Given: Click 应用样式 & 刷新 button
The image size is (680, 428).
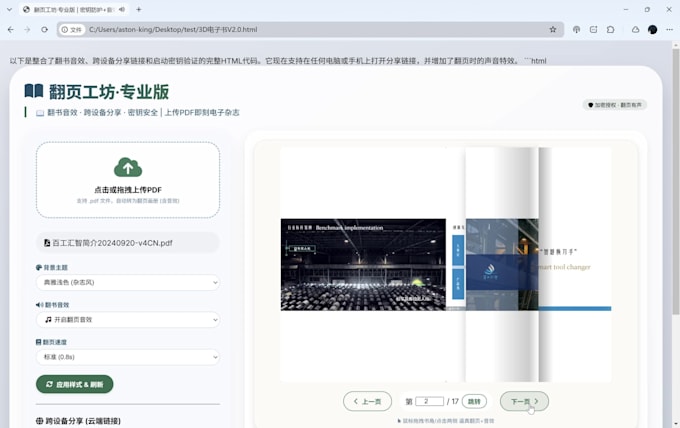Looking at the screenshot, I should click(75, 384).
